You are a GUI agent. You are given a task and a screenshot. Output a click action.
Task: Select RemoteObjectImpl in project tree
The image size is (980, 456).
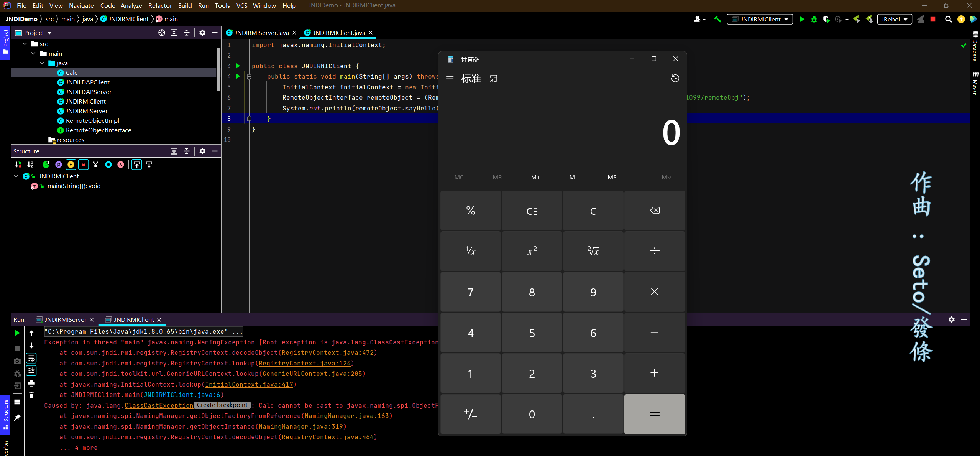coord(92,120)
